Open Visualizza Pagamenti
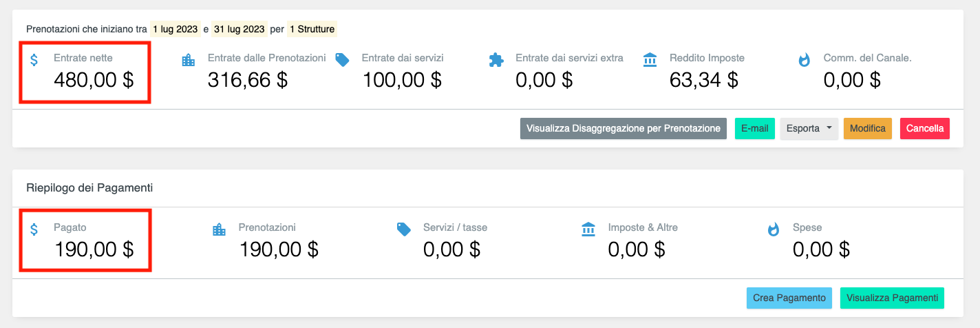 pos(892,298)
